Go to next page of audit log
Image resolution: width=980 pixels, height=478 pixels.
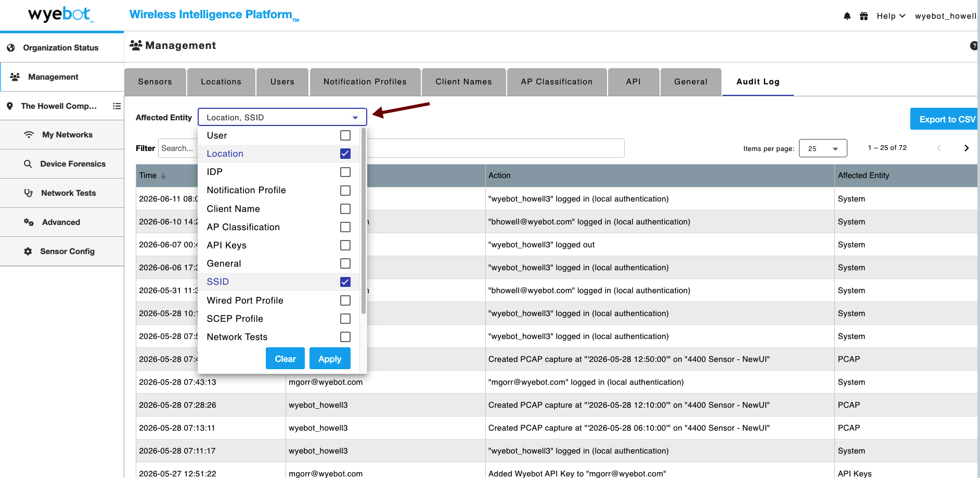pos(966,148)
